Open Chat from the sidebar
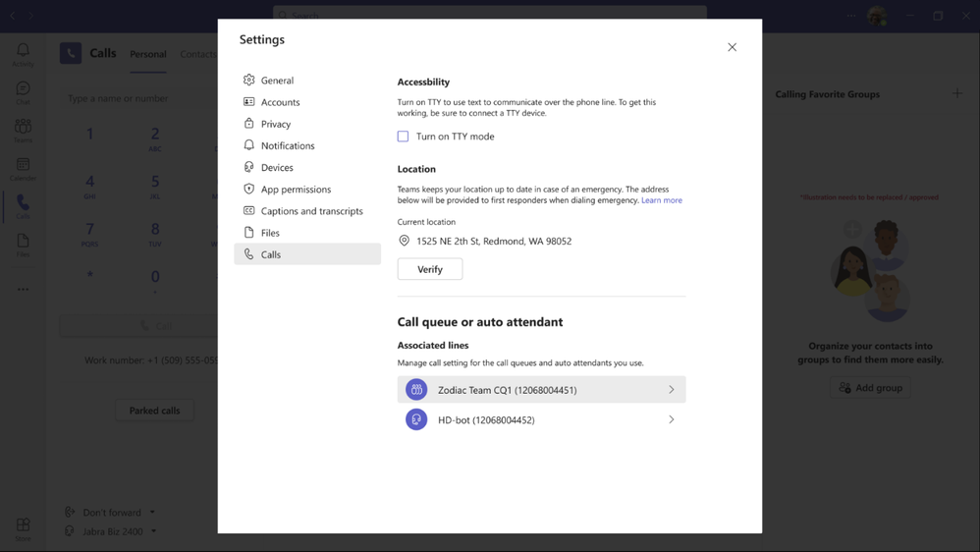980x552 pixels. coord(23,92)
